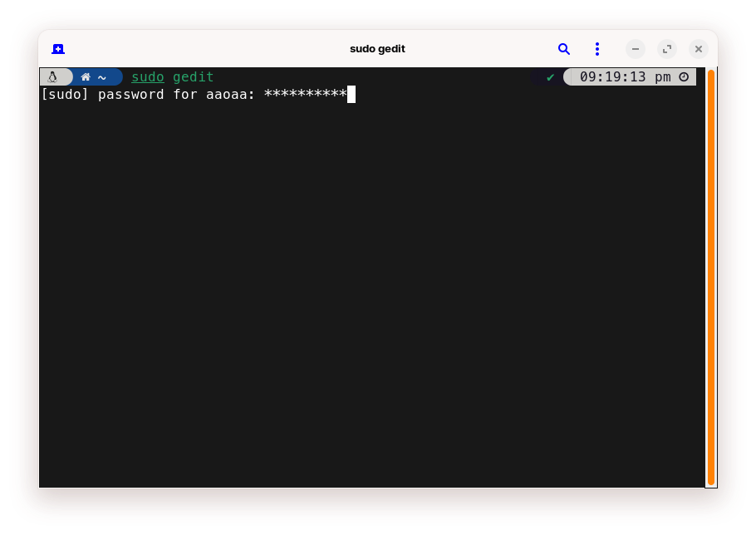Click the white block text cursor
756x535 pixels.
point(351,95)
